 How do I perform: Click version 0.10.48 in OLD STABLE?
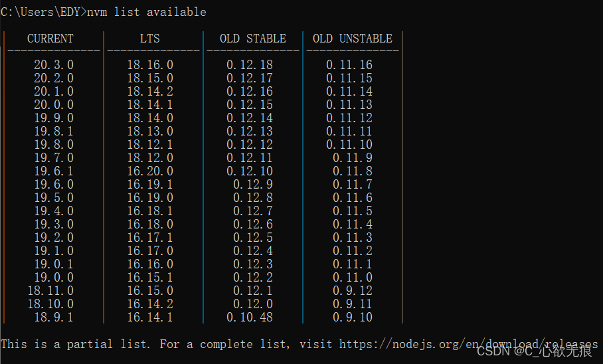(x=250, y=318)
